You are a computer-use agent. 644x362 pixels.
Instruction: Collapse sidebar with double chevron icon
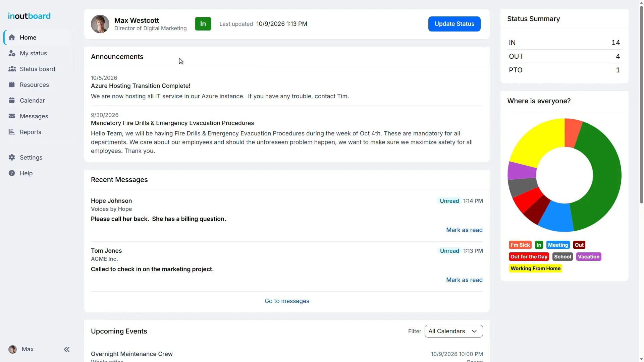point(67,350)
